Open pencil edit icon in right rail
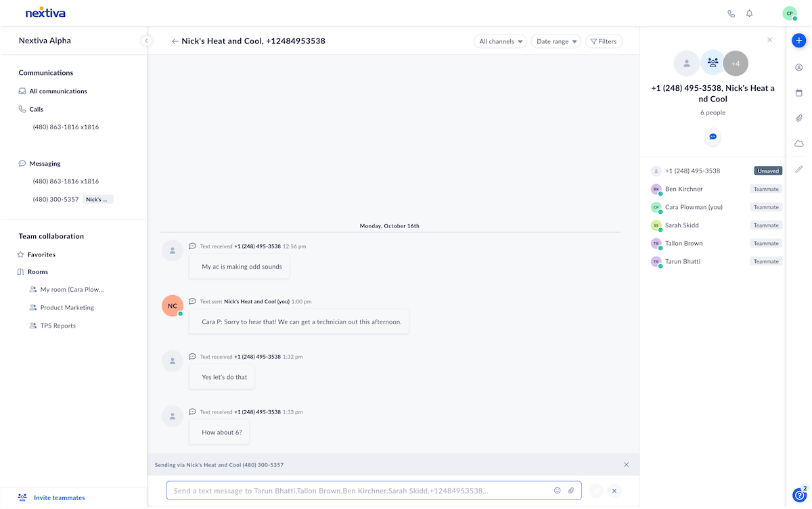The width and height of the screenshot is (812, 509). (799, 169)
